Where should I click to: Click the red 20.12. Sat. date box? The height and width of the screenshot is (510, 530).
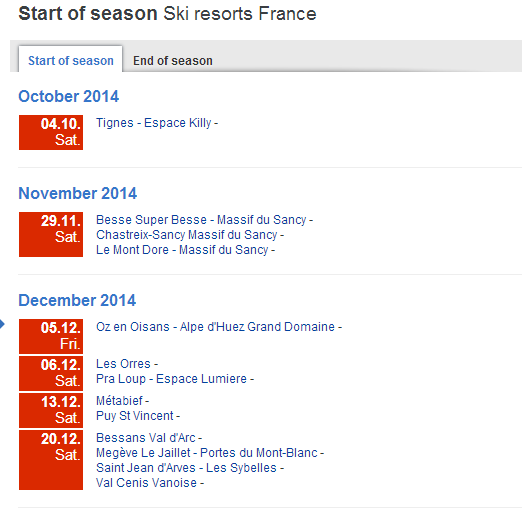pos(51,460)
